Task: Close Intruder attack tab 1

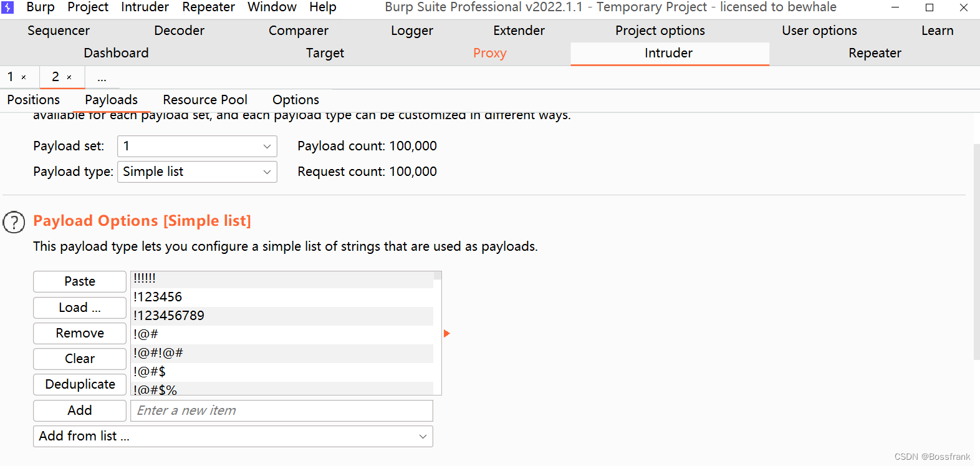Action: click(24, 77)
